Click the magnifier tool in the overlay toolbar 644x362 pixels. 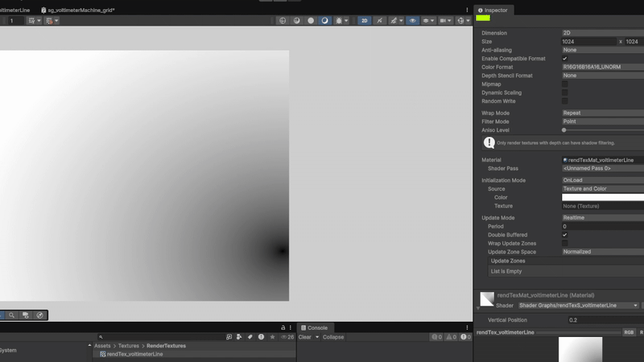point(12,315)
